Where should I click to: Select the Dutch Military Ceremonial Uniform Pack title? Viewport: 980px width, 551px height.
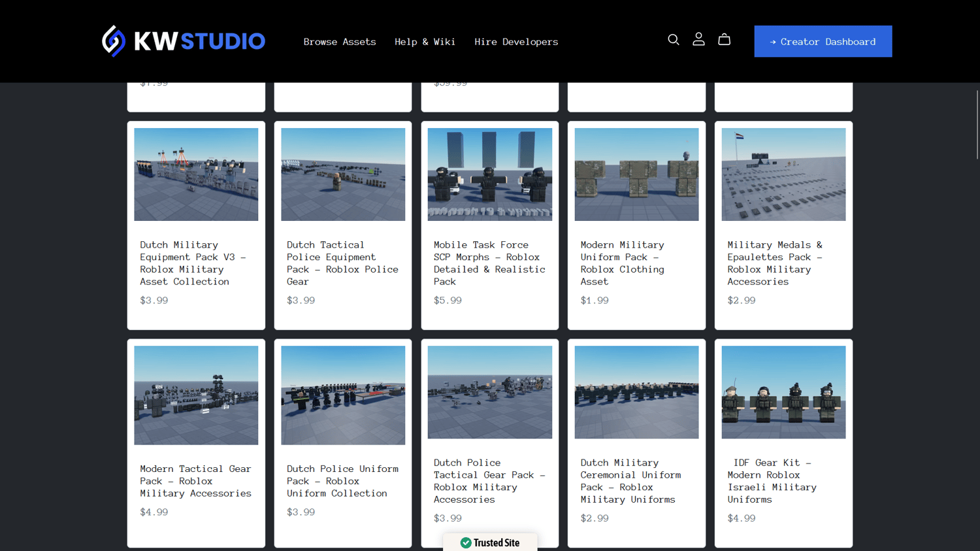coord(631,481)
